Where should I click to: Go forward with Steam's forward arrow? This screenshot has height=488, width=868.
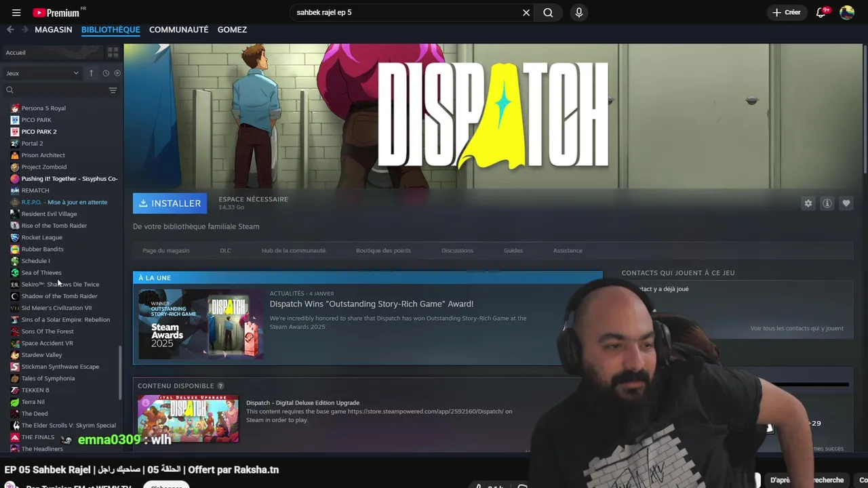(x=24, y=29)
